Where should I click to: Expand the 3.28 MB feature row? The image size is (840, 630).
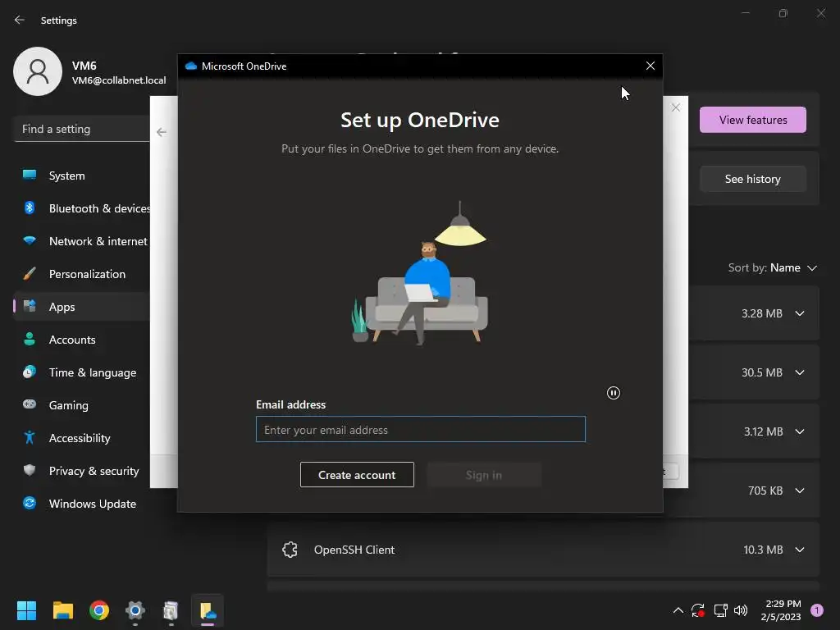[x=800, y=313]
